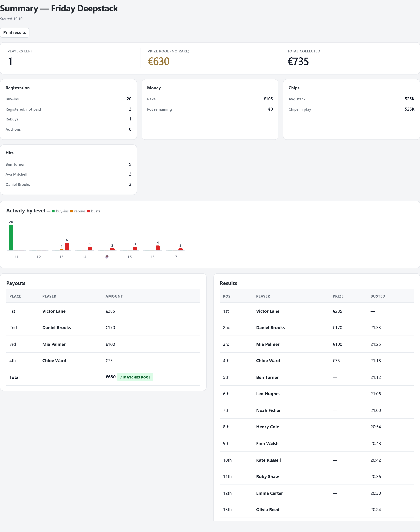Click the Print results button

tap(14, 32)
